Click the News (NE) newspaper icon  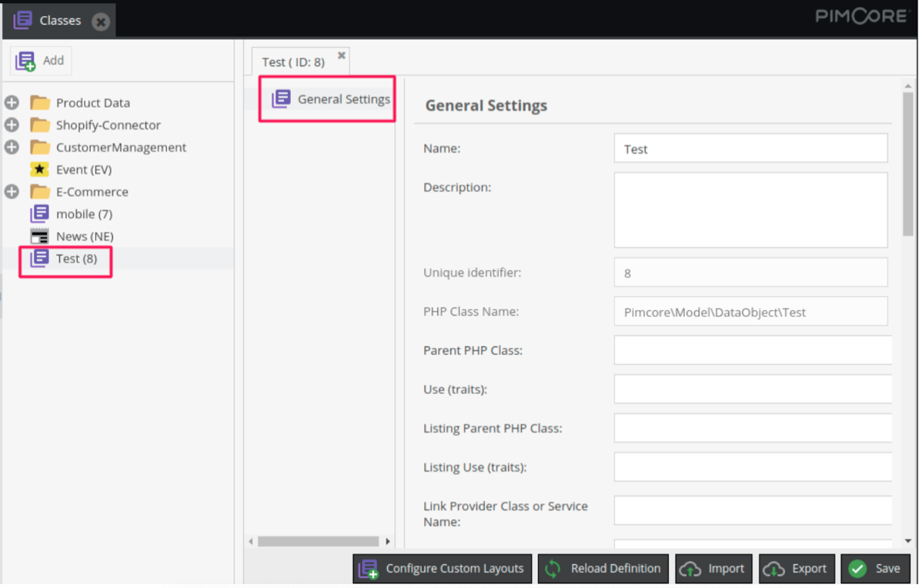pyautogui.click(x=39, y=236)
